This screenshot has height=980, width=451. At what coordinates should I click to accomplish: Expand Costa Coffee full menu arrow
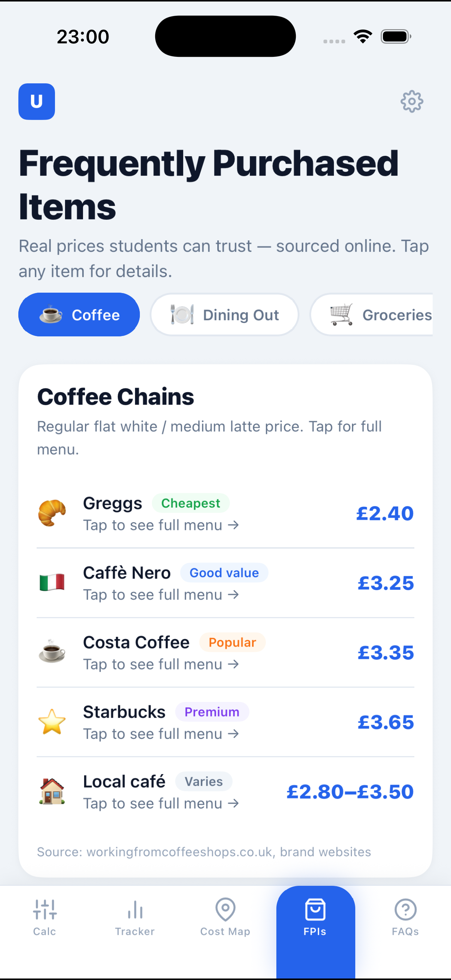coord(233,665)
